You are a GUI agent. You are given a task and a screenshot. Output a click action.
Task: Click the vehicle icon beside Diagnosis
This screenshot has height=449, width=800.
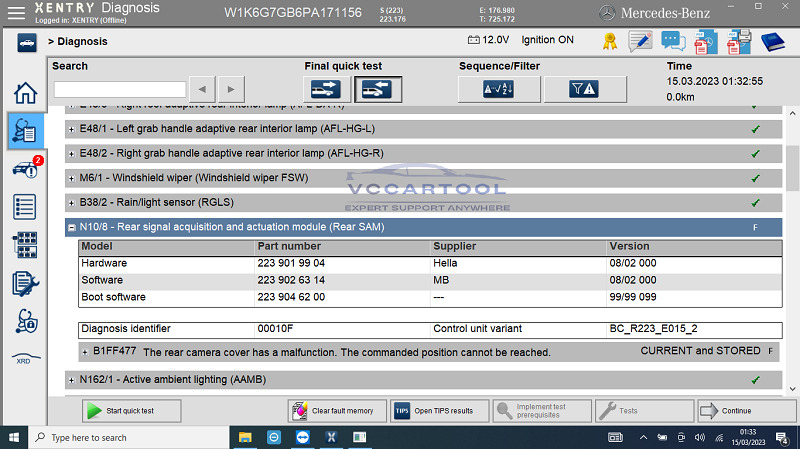point(27,42)
